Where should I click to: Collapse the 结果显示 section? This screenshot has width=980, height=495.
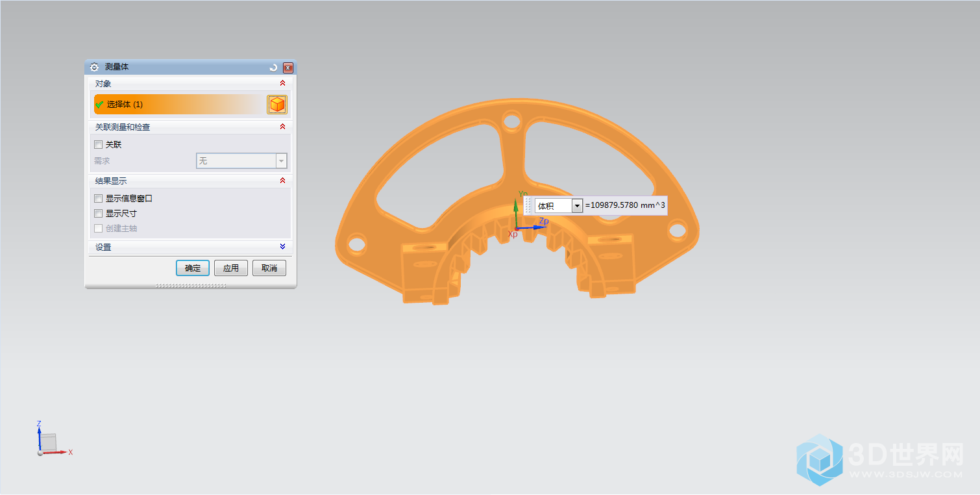click(x=282, y=181)
